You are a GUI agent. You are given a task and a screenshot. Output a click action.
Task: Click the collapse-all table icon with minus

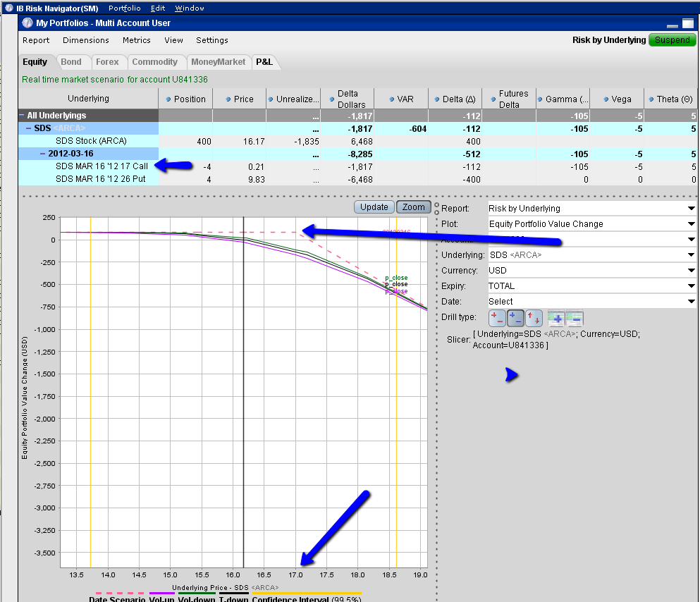tap(575, 318)
